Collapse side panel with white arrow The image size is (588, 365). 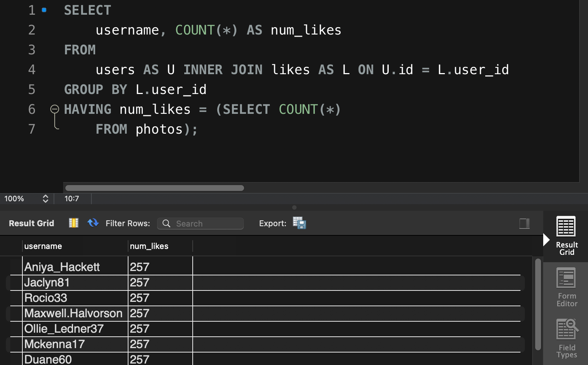[x=547, y=240]
